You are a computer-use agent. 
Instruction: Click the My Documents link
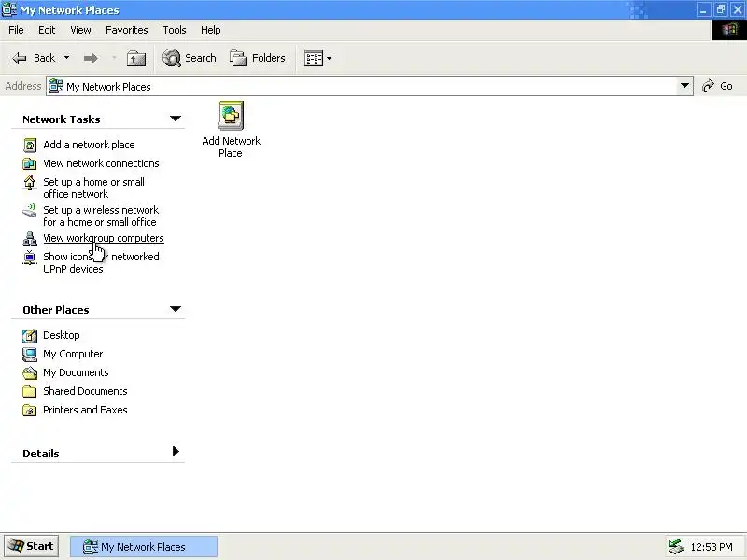(x=76, y=372)
